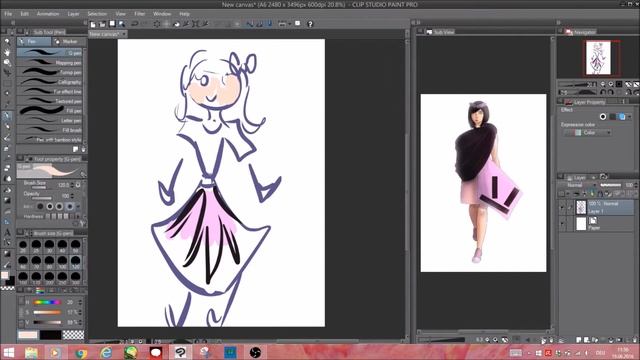Click the New file icon in the command bar

pos(93,24)
